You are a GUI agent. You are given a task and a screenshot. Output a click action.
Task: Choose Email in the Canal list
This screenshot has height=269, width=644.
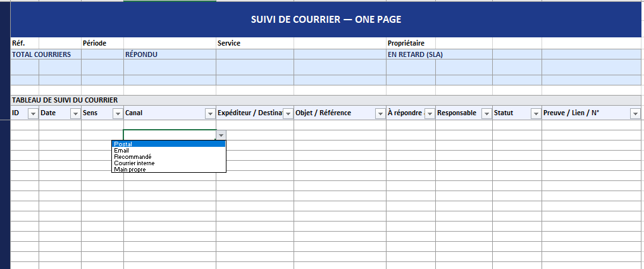[168, 151]
